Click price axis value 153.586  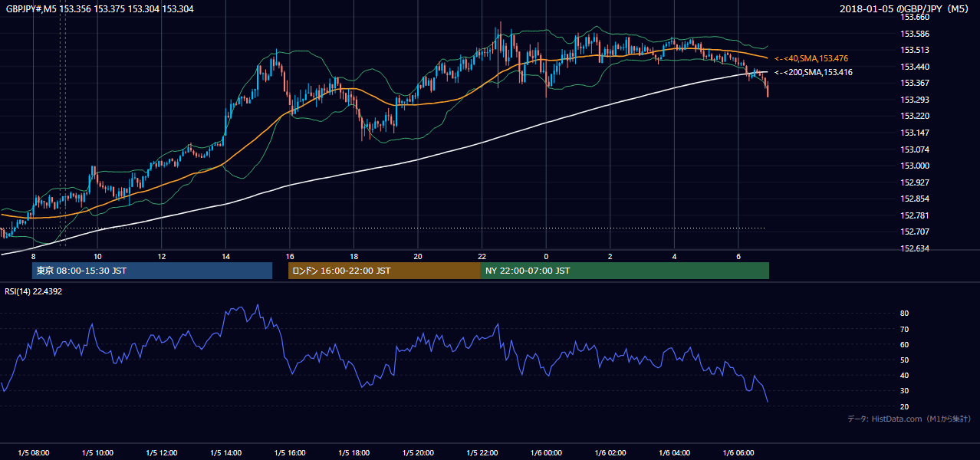[915, 34]
